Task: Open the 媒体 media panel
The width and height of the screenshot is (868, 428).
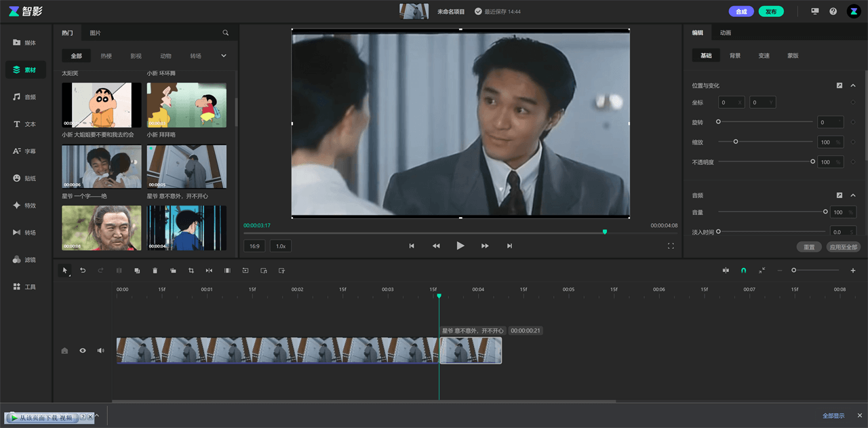Action: pos(25,43)
